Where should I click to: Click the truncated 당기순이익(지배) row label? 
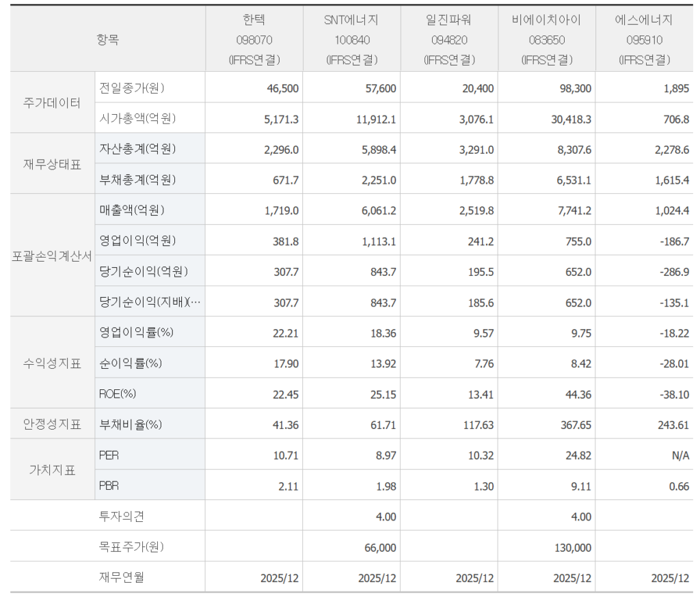150,302
